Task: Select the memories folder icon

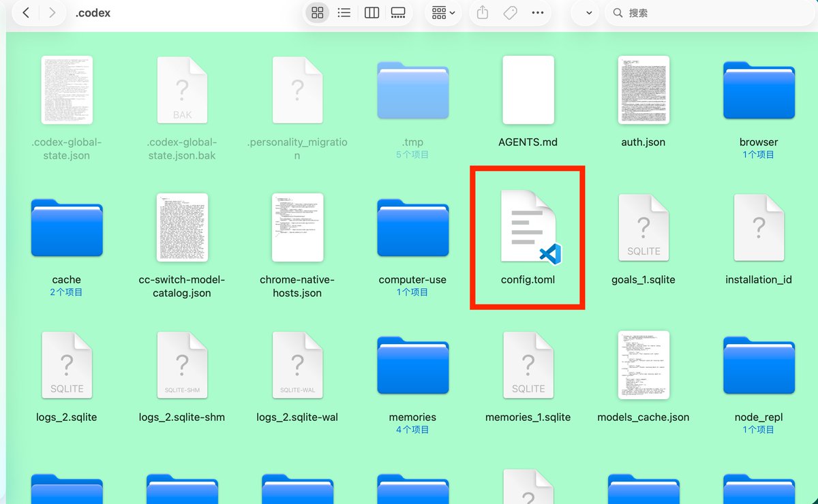Action: pyautogui.click(x=412, y=366)
